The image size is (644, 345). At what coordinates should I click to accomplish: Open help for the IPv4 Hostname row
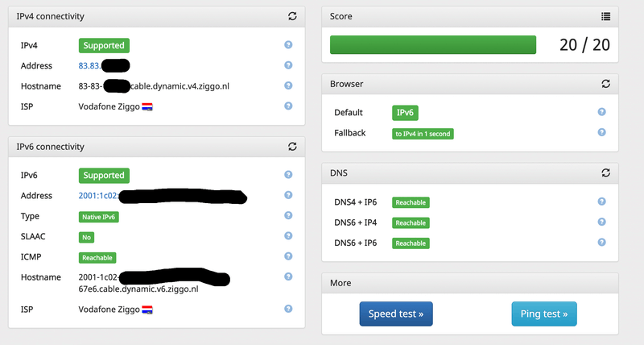[288, 85]
